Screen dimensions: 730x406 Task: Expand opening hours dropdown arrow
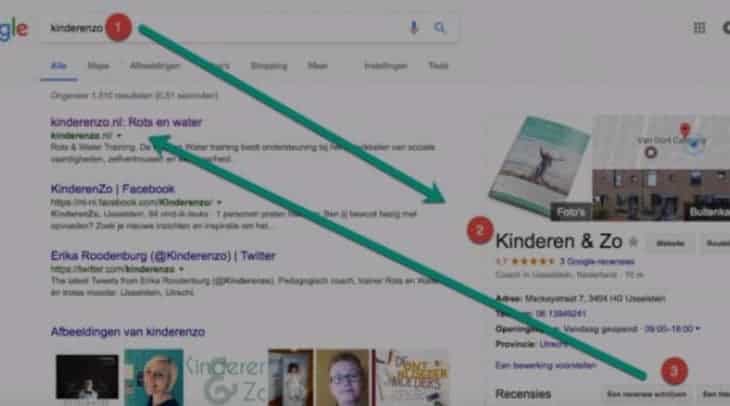click(x=697, y=329)
